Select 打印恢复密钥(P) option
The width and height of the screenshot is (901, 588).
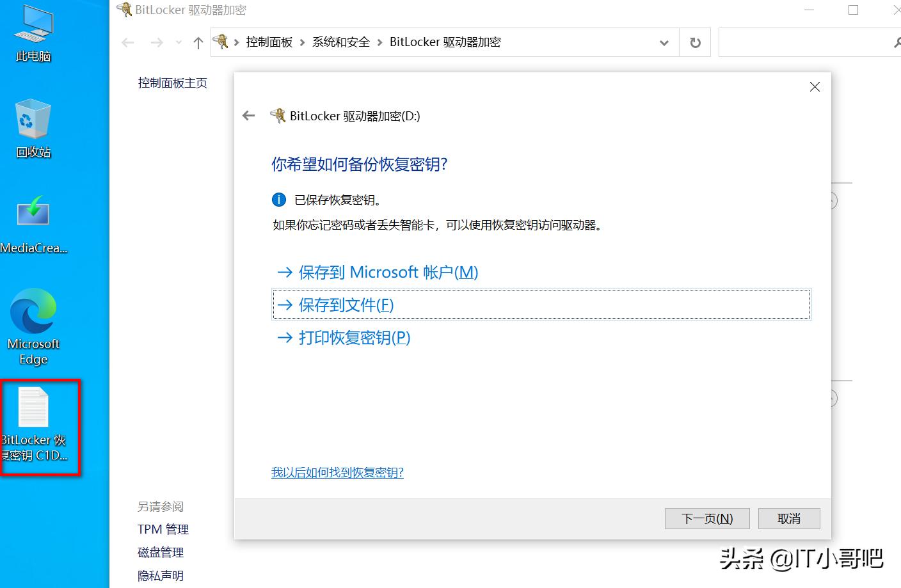tap(353, 338)
